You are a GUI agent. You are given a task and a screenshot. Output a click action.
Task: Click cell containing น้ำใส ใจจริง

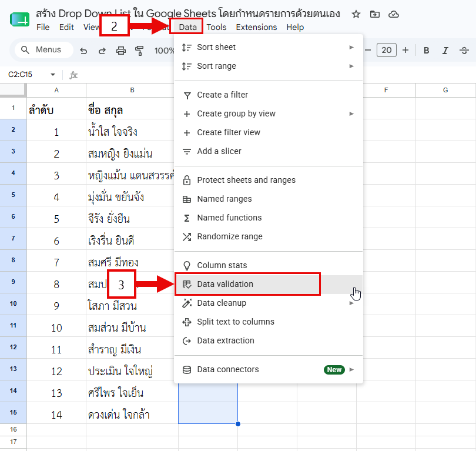[131, 130]
